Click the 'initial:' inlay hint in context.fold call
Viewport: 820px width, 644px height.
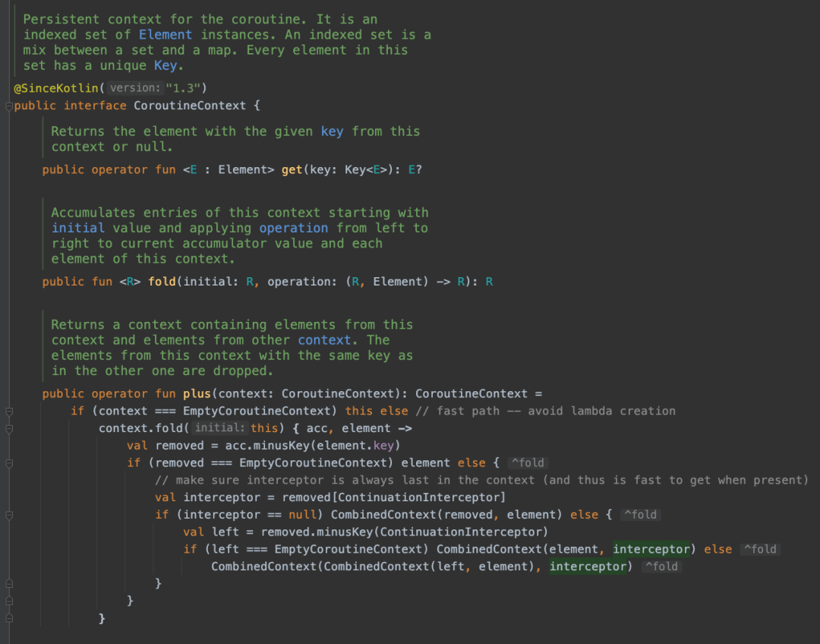tap(219, 428)
